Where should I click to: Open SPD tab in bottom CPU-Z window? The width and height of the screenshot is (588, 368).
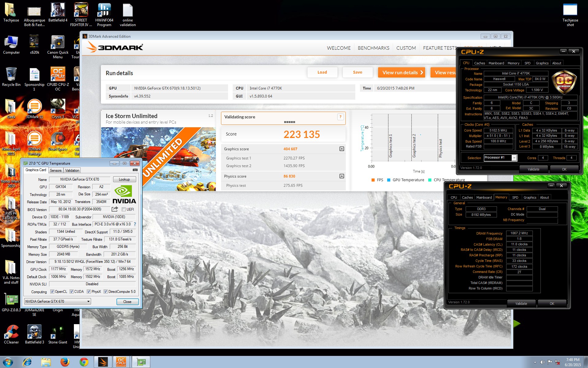tap(515, 197)
